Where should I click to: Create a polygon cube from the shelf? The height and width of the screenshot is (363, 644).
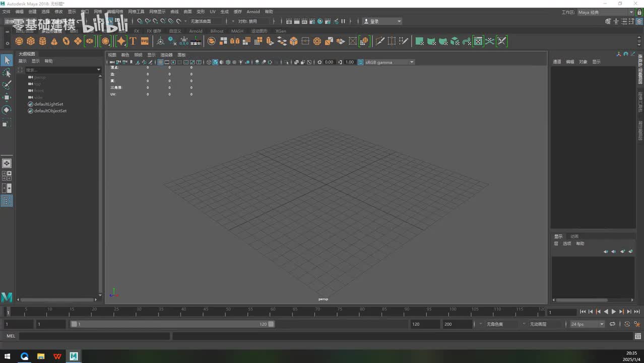[31, 41]
